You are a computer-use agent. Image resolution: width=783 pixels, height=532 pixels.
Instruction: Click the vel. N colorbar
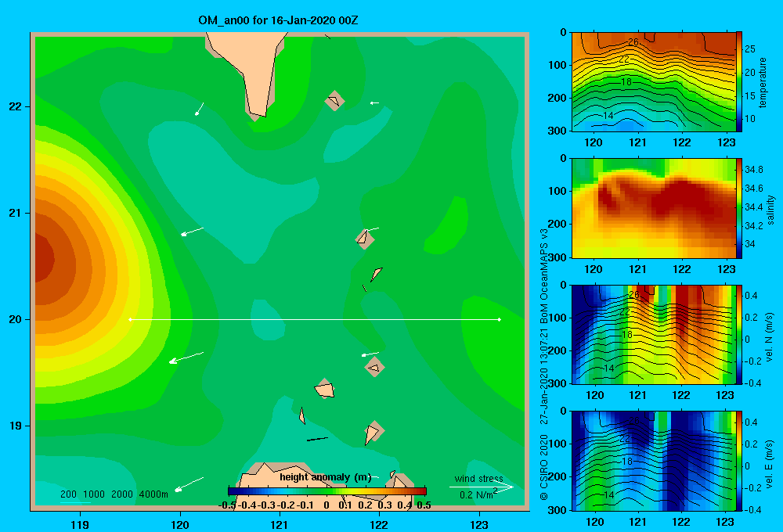tap(739, 334)
